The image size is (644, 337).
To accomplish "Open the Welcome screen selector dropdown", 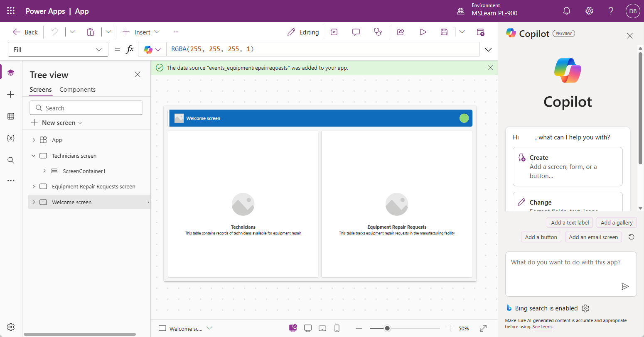I will 186,328.
